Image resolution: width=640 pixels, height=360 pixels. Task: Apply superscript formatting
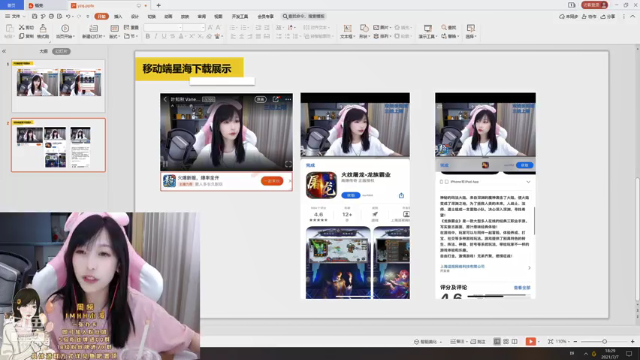(191, 36)
